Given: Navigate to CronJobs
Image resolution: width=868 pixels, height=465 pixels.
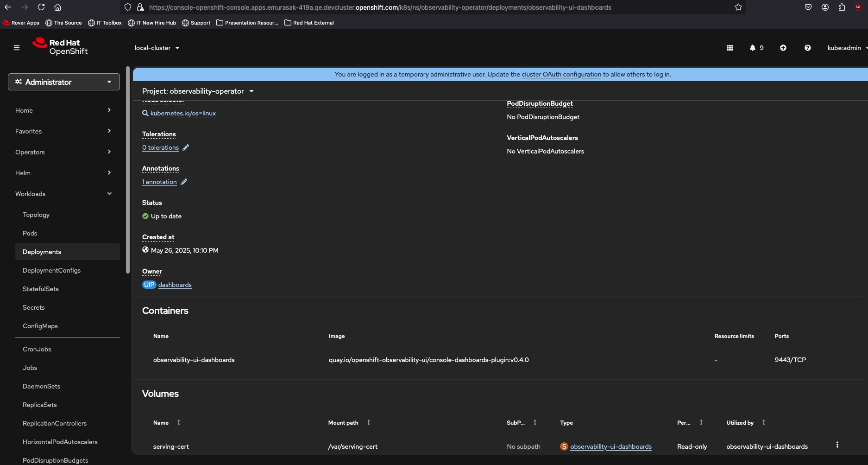Looking at the screenshot, I should pyautogui.click(x=37, y=349).
